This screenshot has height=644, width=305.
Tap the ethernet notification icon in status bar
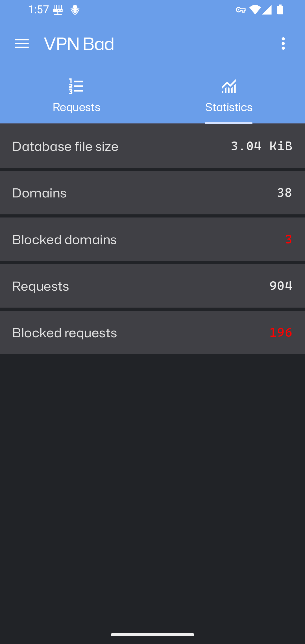point(58,10)
